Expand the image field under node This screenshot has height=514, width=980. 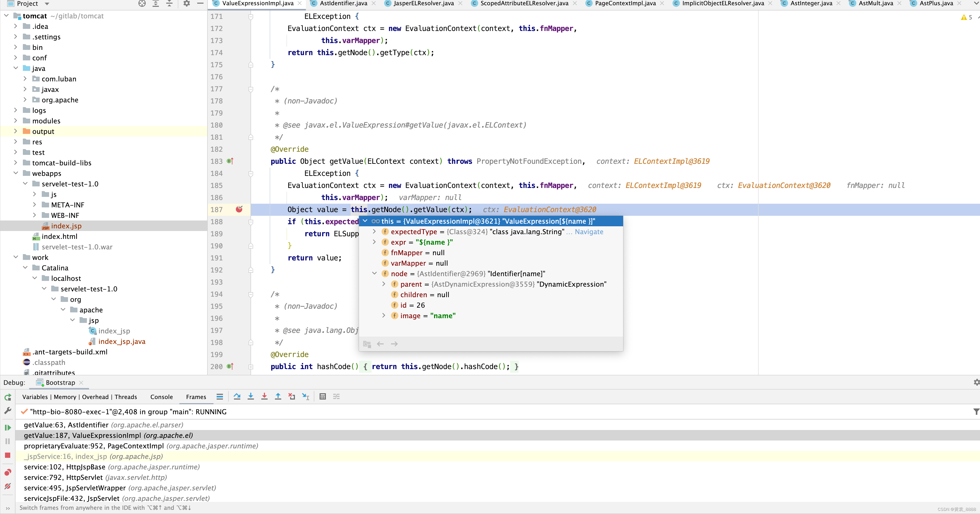coord(384,316)
